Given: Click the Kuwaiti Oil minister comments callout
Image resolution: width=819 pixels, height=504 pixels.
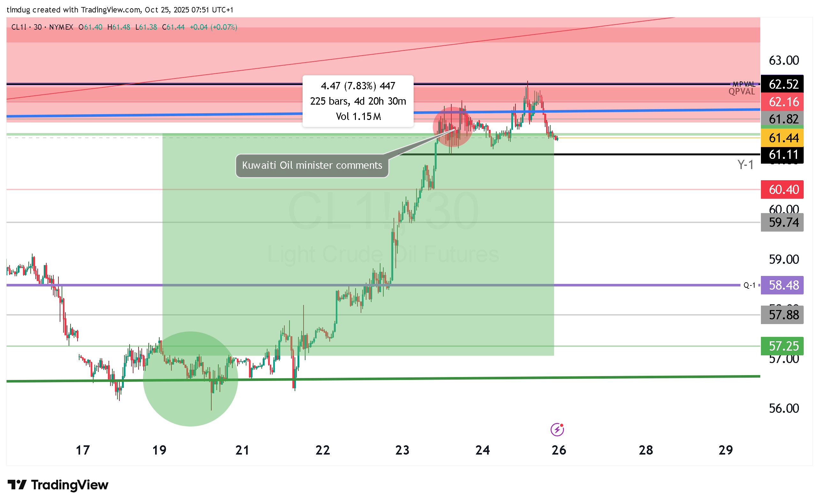Looking at the screenshot, I should click(x=312, y=165).
